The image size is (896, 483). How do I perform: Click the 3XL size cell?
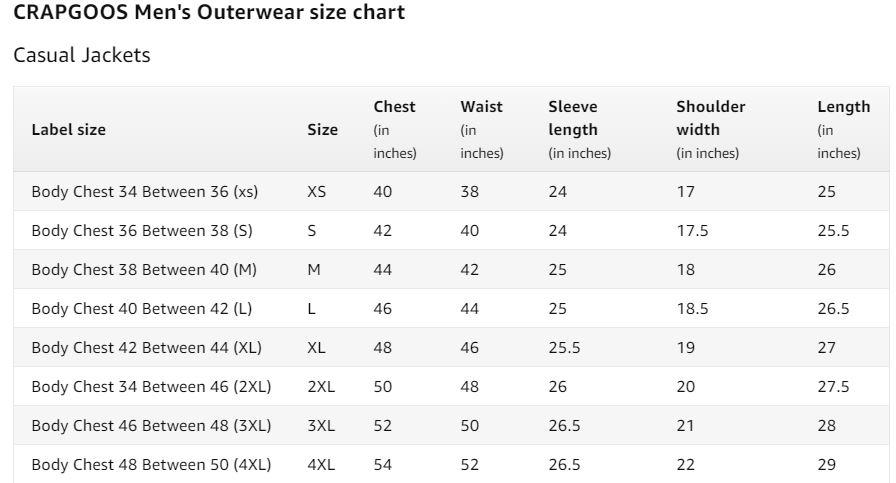321,425
